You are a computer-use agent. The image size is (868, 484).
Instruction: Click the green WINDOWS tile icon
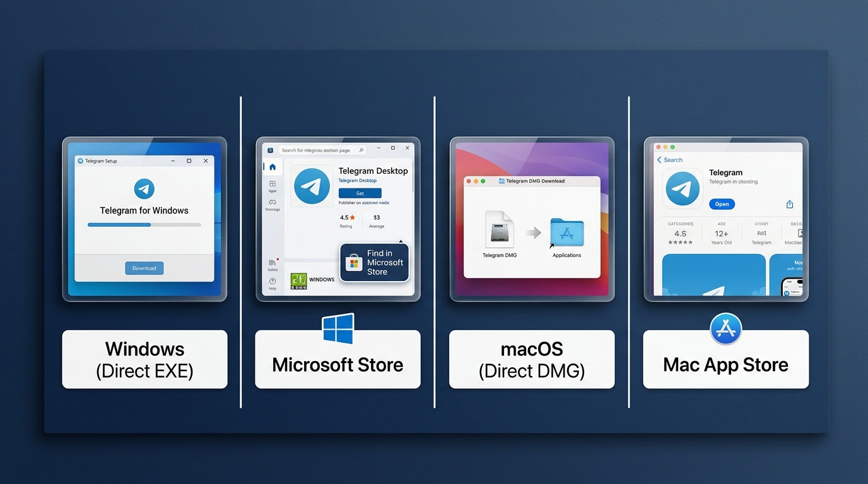click(x=299, y=281)
